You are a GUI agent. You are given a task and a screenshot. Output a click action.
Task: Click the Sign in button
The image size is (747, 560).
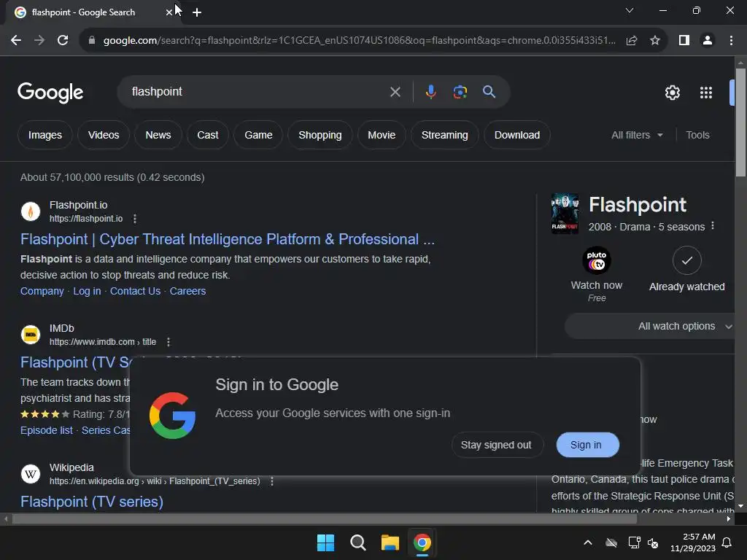pos(587,445)
